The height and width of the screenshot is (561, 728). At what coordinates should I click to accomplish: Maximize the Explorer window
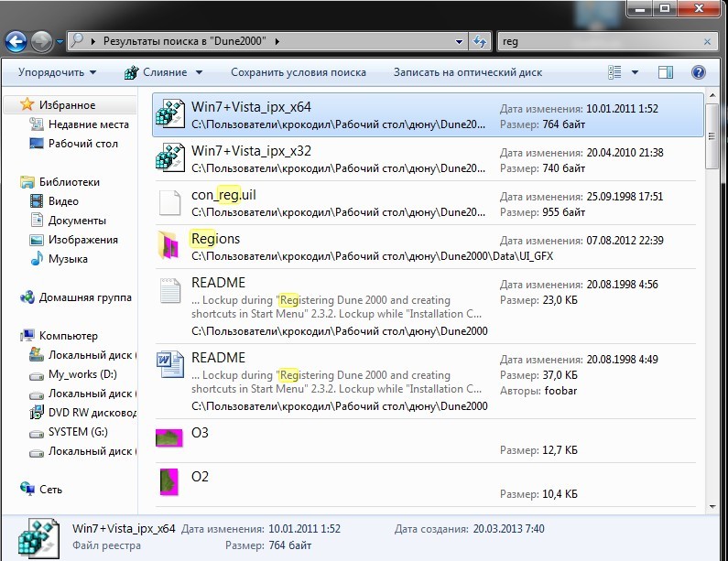665,8
